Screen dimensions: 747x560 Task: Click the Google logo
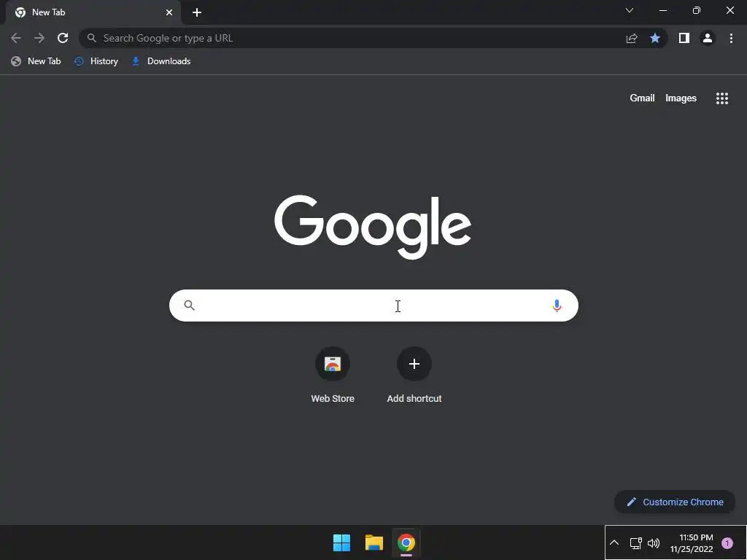[373, 227]
